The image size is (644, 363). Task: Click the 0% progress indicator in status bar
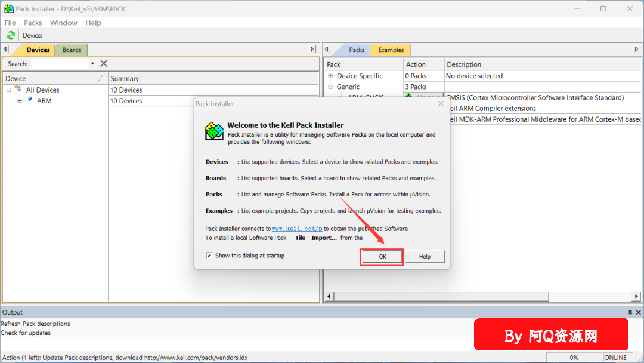coord(574,358)
